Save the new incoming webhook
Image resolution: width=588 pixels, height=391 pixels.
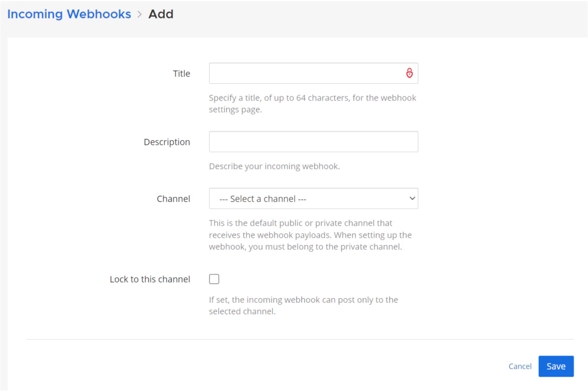coord(555,366)
